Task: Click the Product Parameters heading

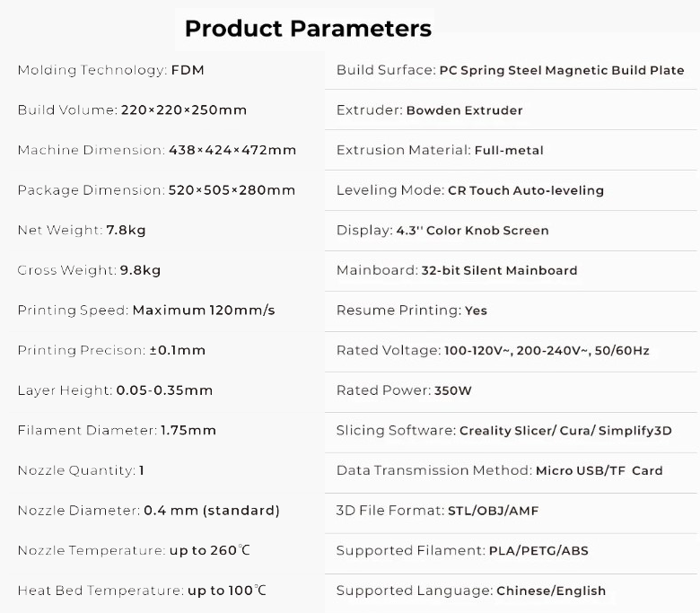Action: (x=308, y=29)
